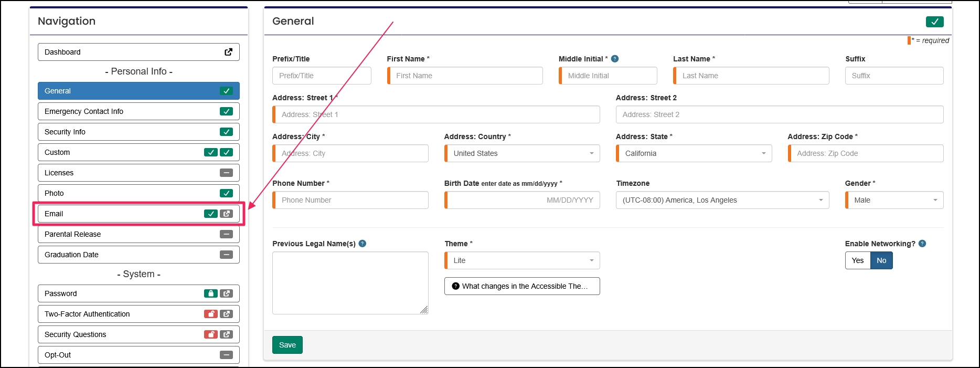
Task: Click the Email row external link icon
Action: tap(226, 214)
